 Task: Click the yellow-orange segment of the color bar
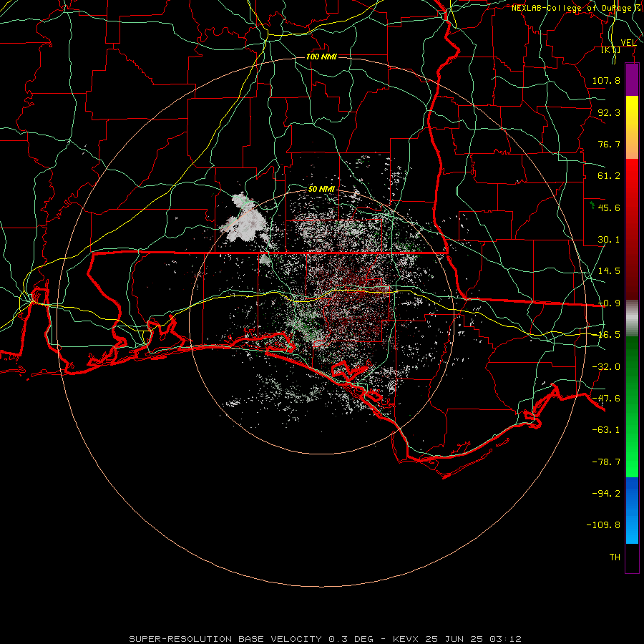[632, 127]
